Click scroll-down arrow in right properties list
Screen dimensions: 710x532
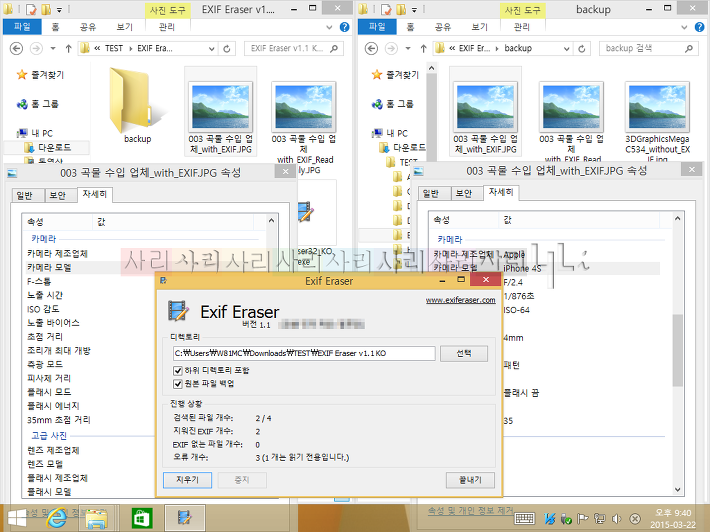point(677,489)
